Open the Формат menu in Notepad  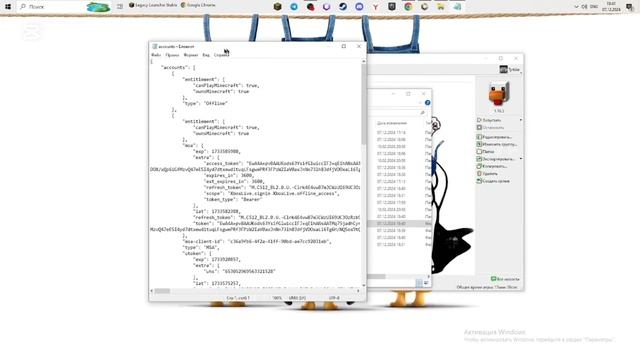click(x=191, y=55)
